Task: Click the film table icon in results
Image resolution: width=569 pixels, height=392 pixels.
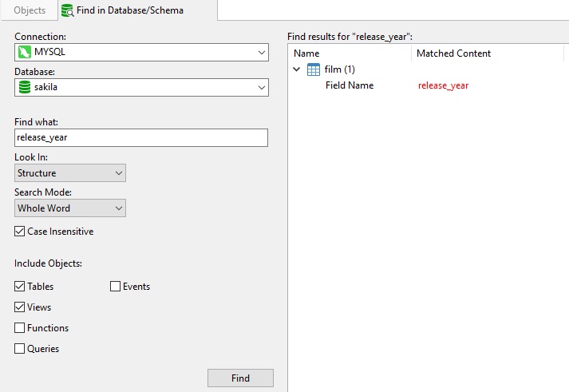Action: coord(313,69)
